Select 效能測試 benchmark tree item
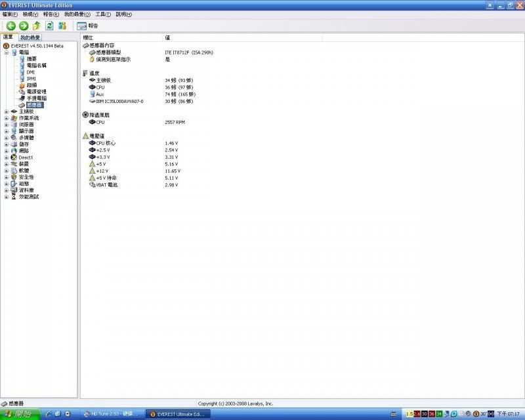Viewport: 525px width, 420px height. pyautogui.click(x=28, y=197)
